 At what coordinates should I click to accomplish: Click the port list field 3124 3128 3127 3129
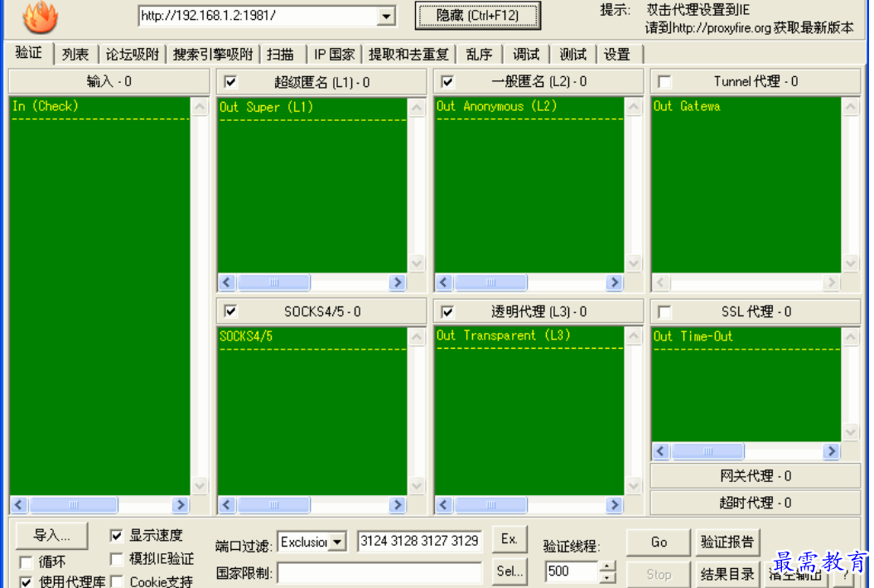(419, 541)
